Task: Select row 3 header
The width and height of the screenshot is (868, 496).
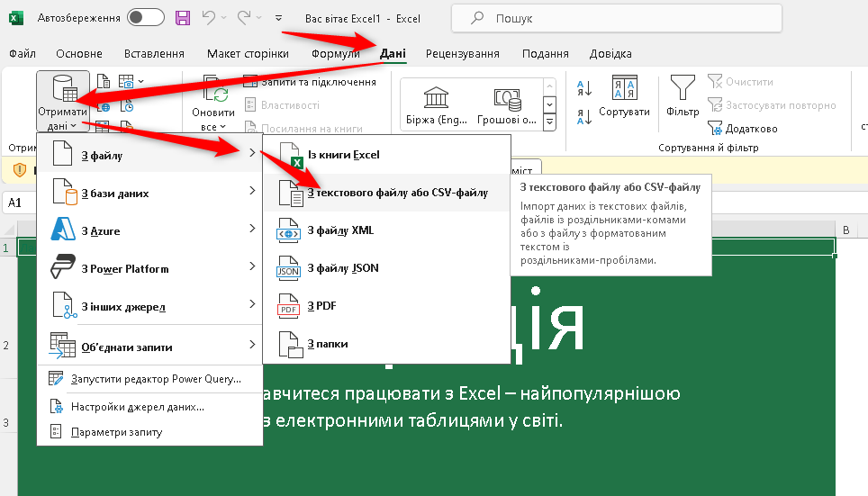Action: [6, 422]
